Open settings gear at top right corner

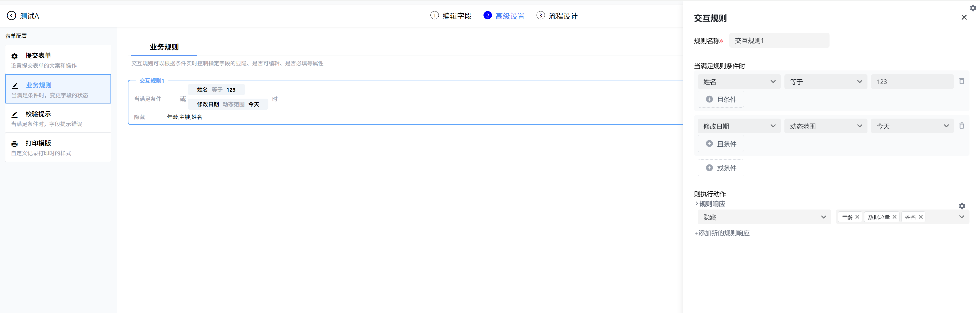tap(973, 8)
